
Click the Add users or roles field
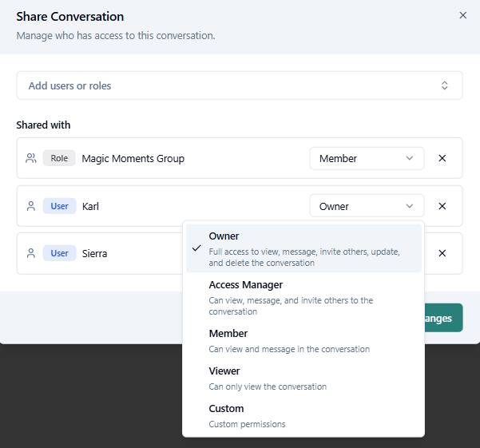(x=224, y=85)
